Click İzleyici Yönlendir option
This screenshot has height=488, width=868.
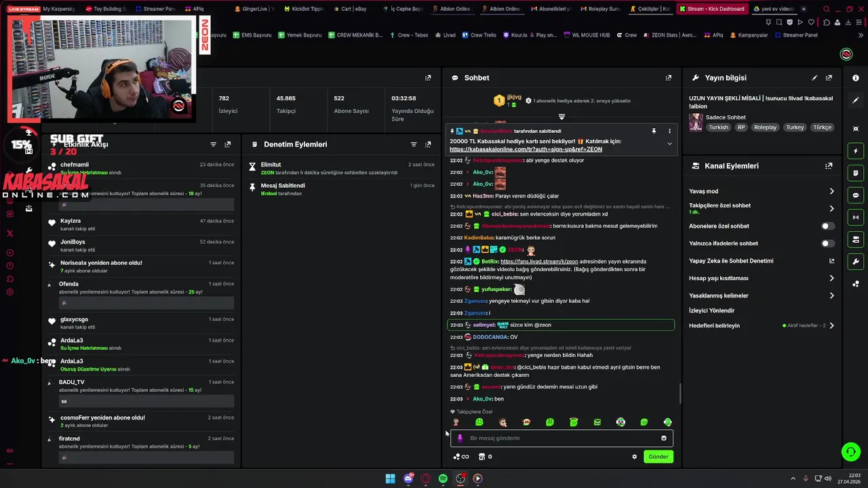point(711,310)
